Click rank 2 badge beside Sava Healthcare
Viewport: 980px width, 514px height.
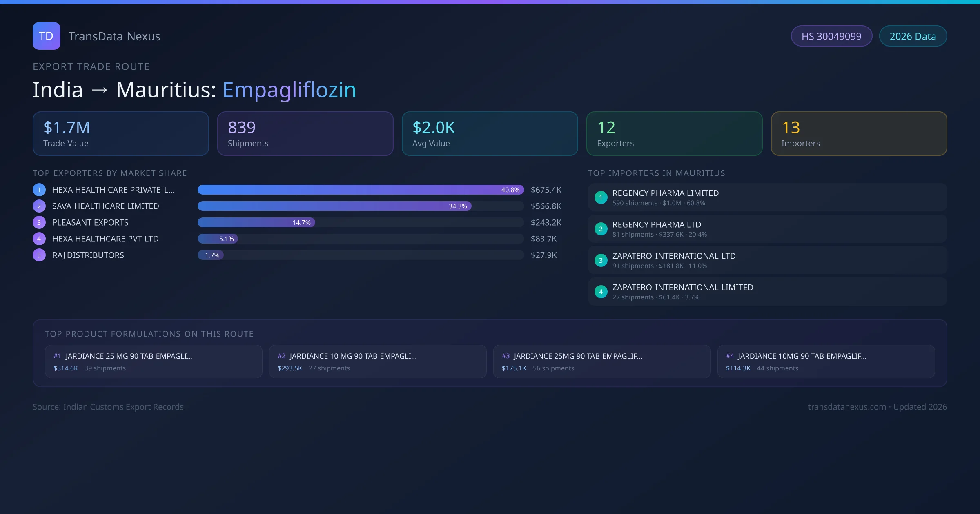(x=39, y=206)
